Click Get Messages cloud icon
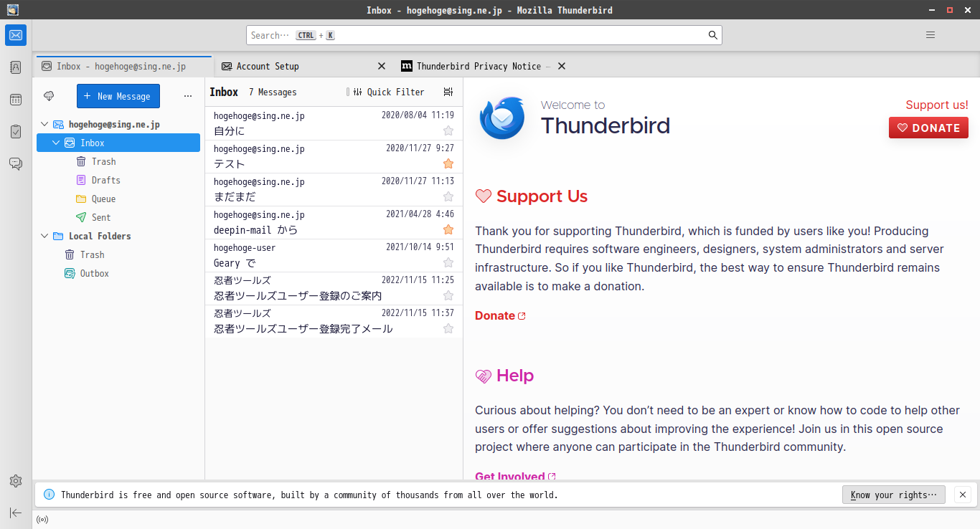The image size is (980, 529). pyautogui.click(x=49, y=96)
